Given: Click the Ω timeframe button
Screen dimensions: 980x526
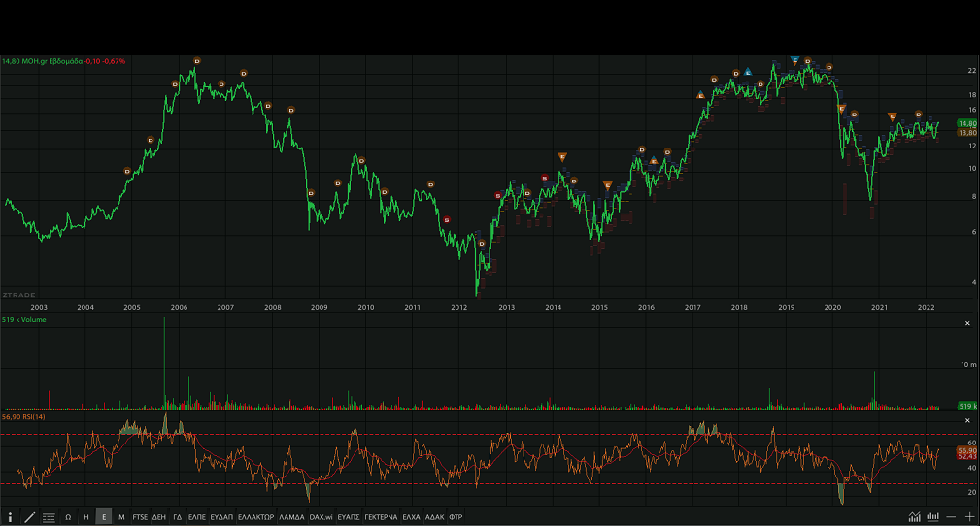Looking at the screenshot, I should pyautogui.click(x=68, y=517).
